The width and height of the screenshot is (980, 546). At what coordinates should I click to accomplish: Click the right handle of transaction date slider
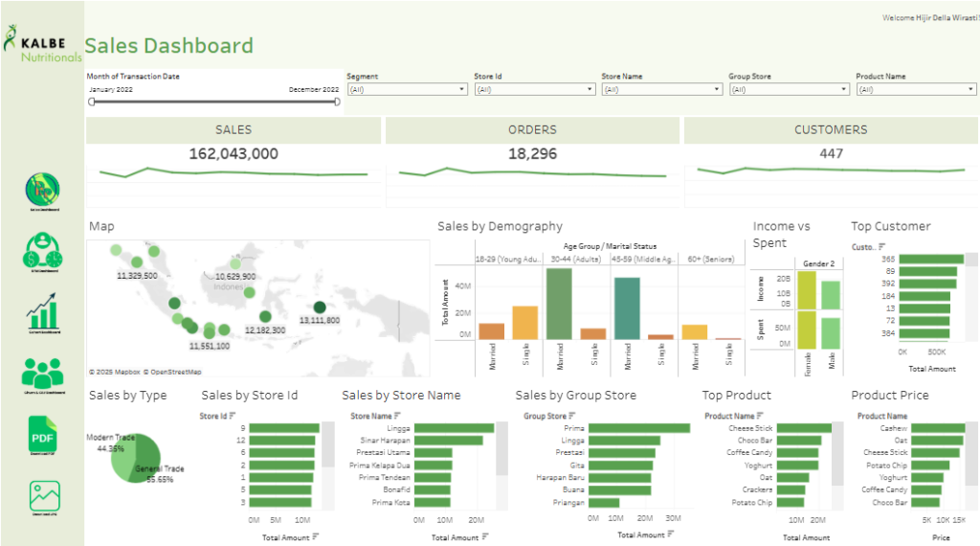point(337,101)
